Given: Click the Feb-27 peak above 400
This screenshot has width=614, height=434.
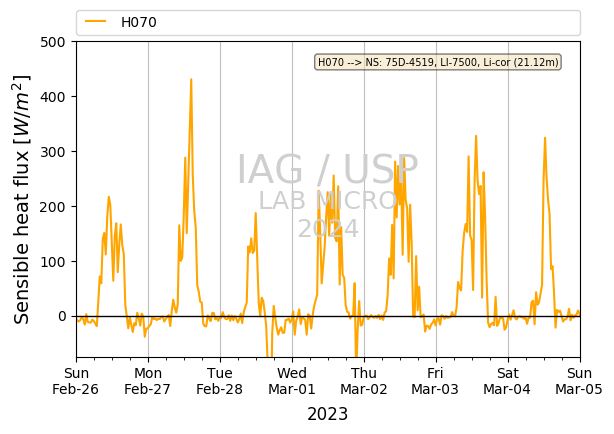Looking at the screenshot, I should coord(191,80).
